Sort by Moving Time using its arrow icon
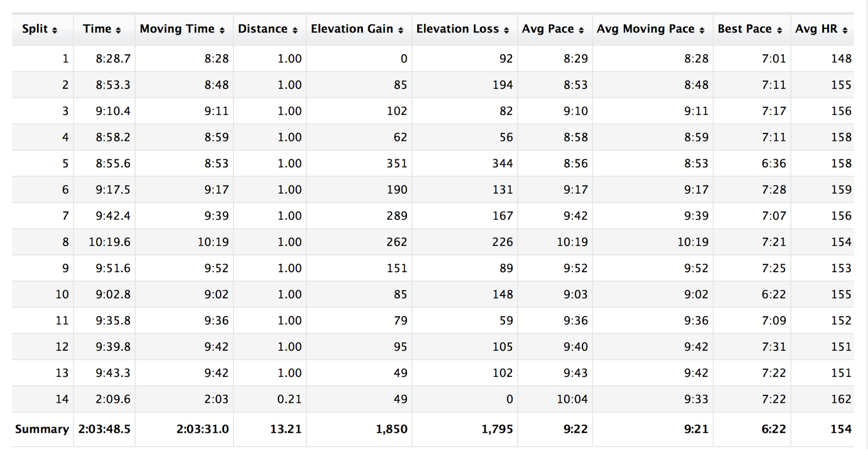The height and width of the screenshot is (449, 868). (222, 30)
